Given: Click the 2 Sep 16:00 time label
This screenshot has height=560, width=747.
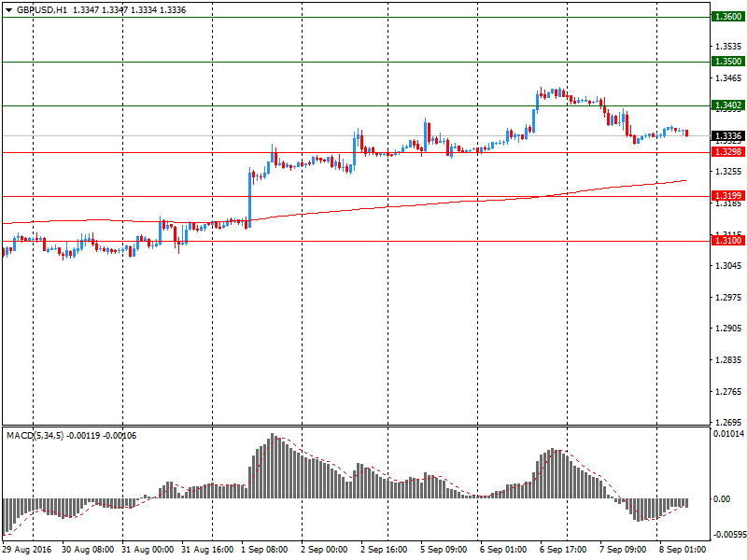Looking at the screenshot, I should point(384,550).
